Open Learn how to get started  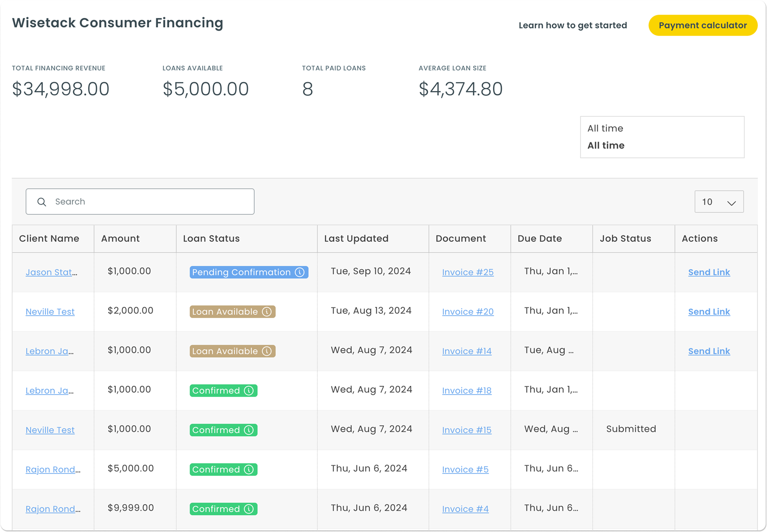point(573,25)
